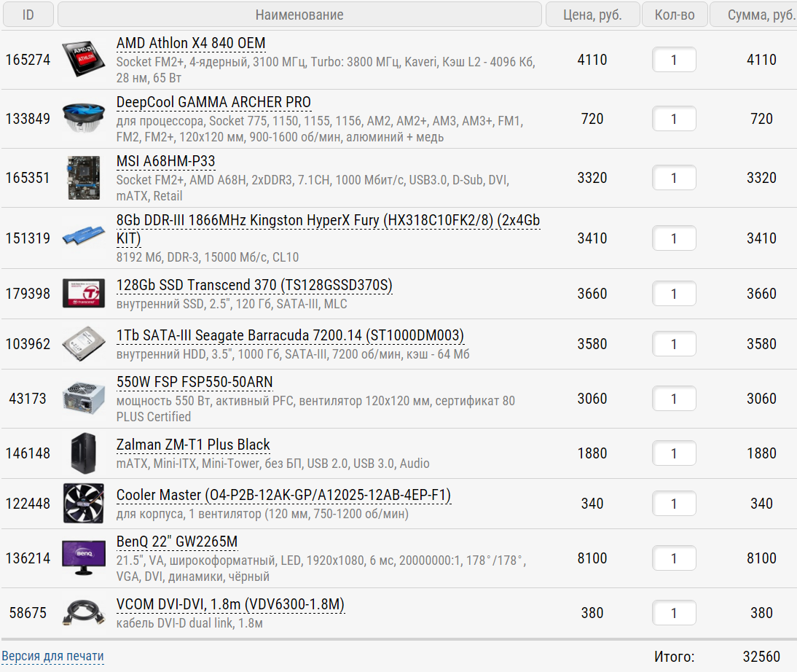Click the Версия для печати link
The height and width of the screenshot is (672, 797).
click(x=53, y=656)
